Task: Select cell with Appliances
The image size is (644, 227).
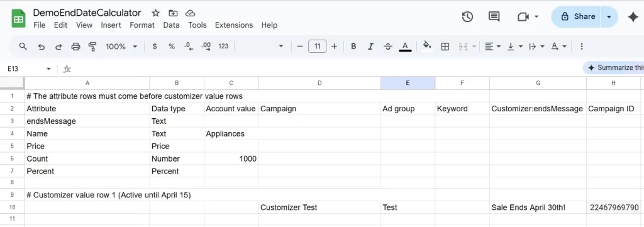Action: point(231,134)
